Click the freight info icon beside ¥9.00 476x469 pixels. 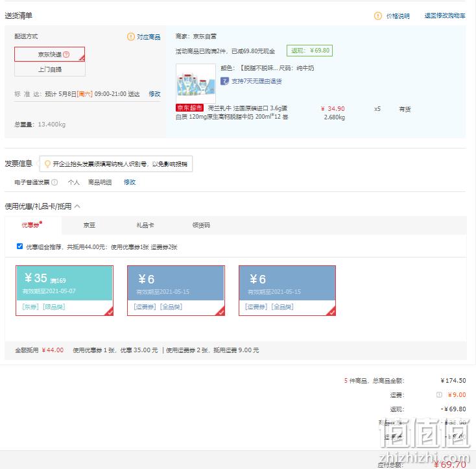click(439, 394)
